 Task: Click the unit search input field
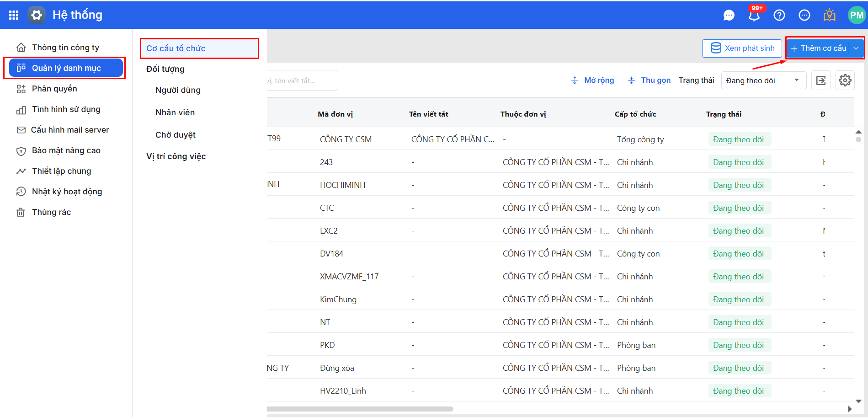(302, 80)
